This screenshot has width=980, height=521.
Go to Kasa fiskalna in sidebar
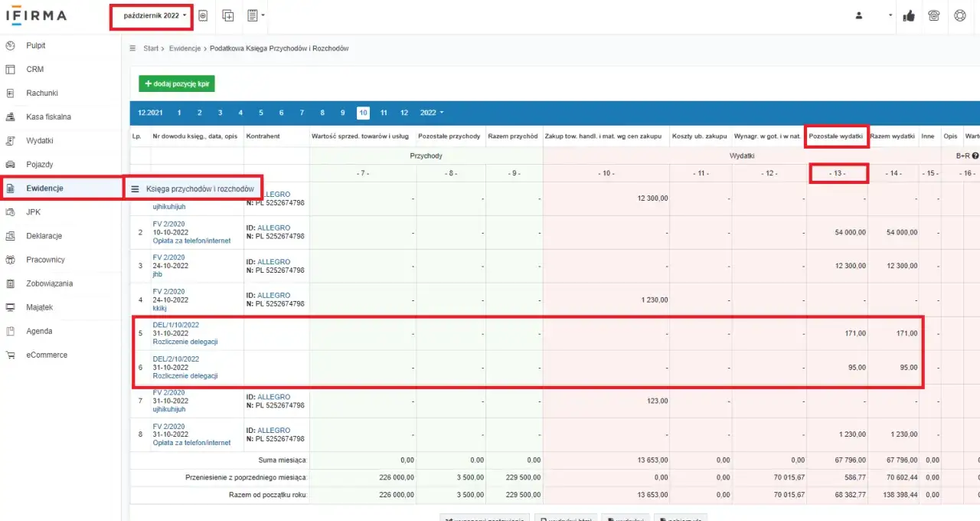point(48,117)
